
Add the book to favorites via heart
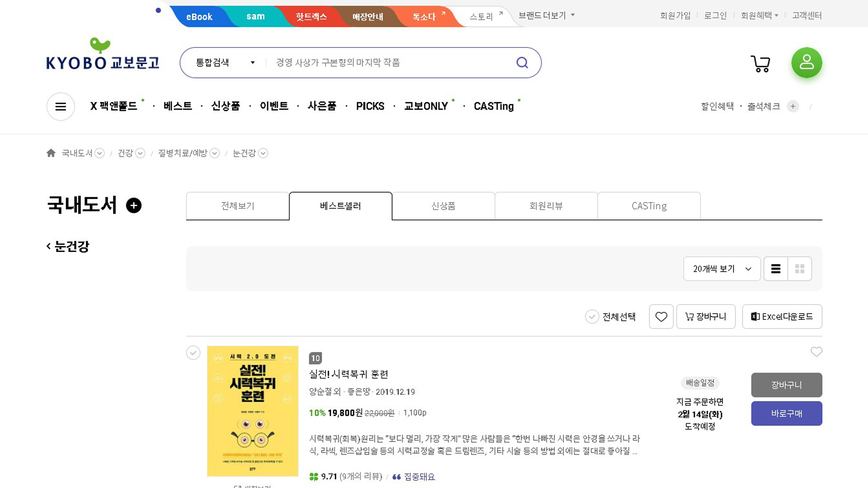pos(816,352)
